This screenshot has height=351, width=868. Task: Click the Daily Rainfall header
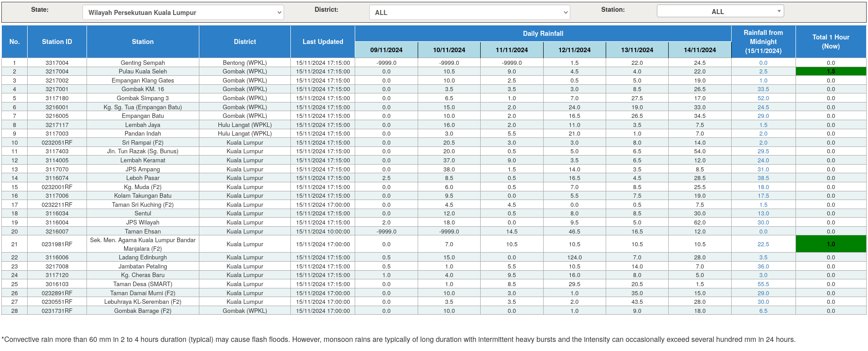[543, 34]
